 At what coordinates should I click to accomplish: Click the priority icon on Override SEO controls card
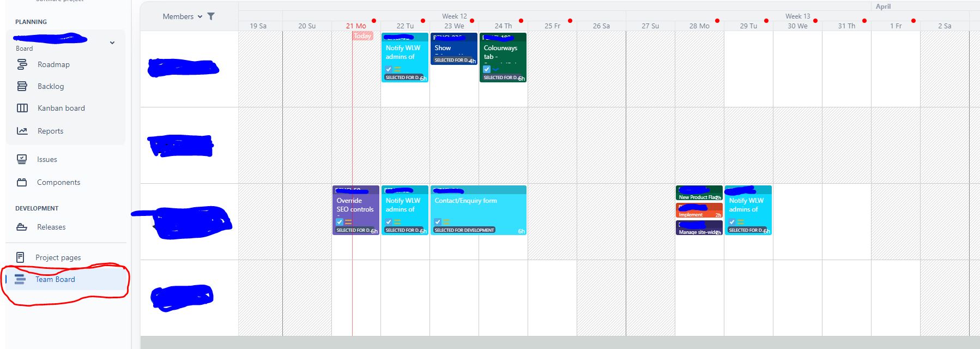click(x=348, y=222)
